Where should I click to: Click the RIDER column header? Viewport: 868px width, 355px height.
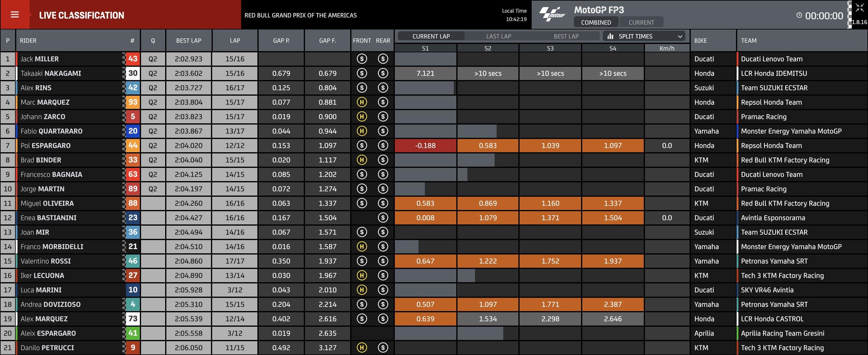pyautogui.click(x=28, y=40)
